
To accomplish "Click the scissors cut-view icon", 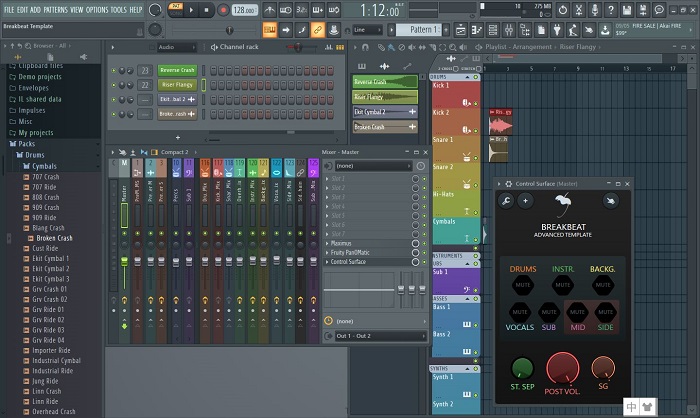I will pos(579,9).
